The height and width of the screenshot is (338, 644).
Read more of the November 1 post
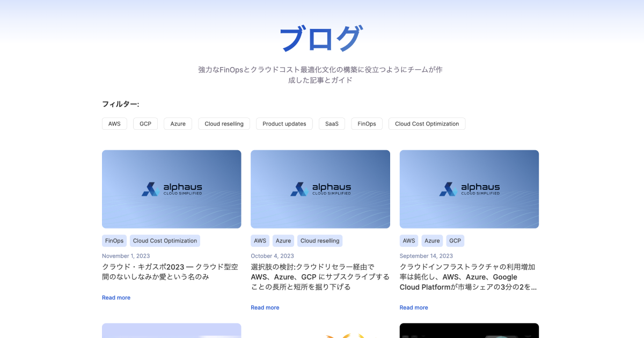(x=116, y=298)
